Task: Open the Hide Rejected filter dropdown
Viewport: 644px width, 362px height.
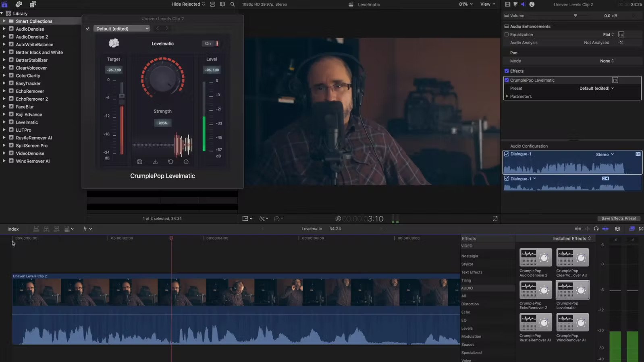Action: click(188, 4)
